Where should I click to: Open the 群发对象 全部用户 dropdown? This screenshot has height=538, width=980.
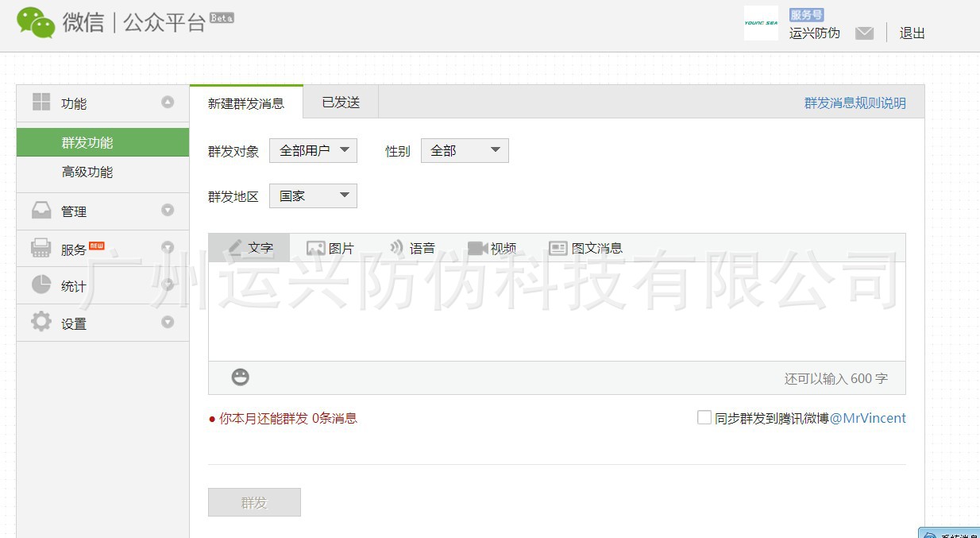pos(313,150)
